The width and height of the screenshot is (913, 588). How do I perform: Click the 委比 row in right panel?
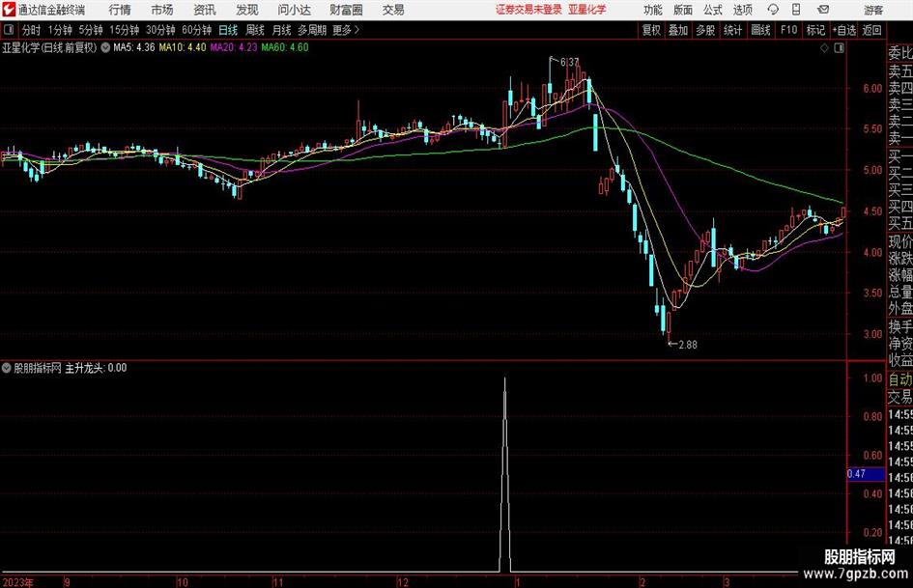click(900, 53)
